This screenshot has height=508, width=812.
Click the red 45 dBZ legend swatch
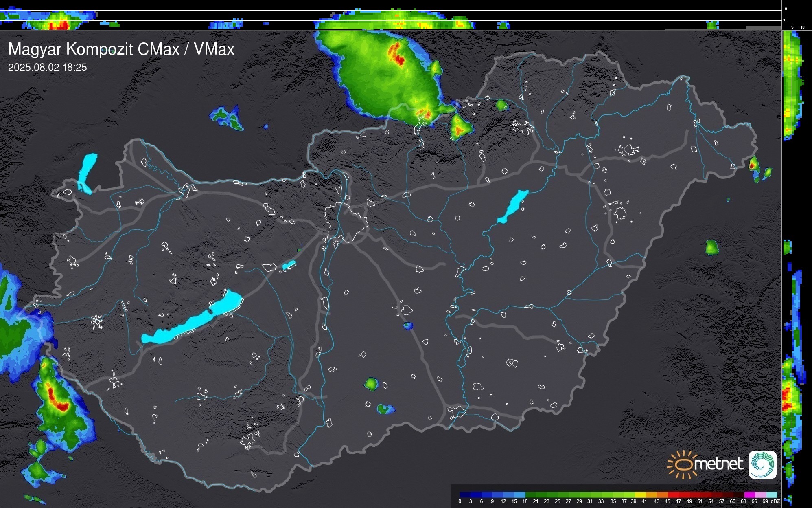pyautogui.click(x=672, y=495)
